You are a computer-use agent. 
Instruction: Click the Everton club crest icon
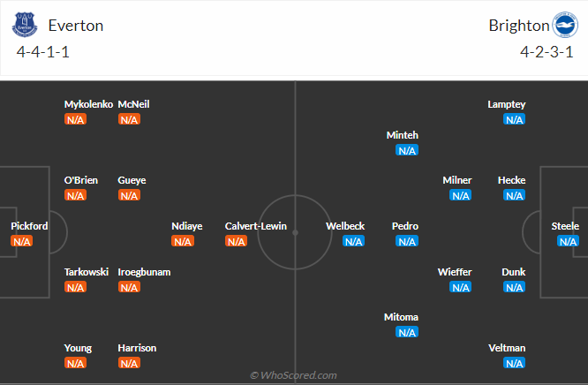coord(25,25)
